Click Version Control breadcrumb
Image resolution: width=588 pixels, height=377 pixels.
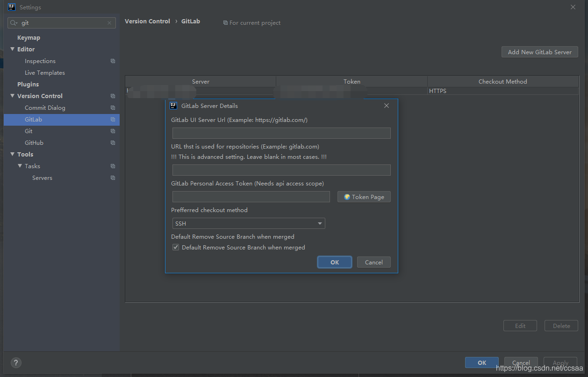click(x=147, y=21)
